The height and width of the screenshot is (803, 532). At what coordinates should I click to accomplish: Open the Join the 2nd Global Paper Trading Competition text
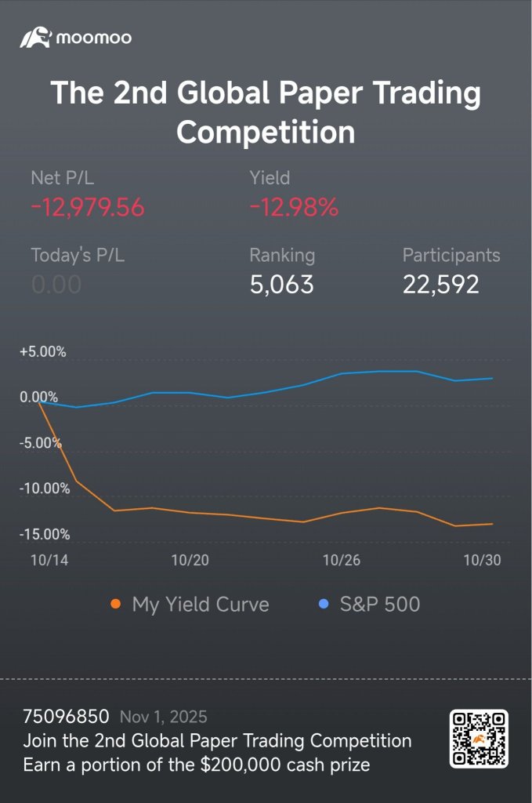pos(217,741)
